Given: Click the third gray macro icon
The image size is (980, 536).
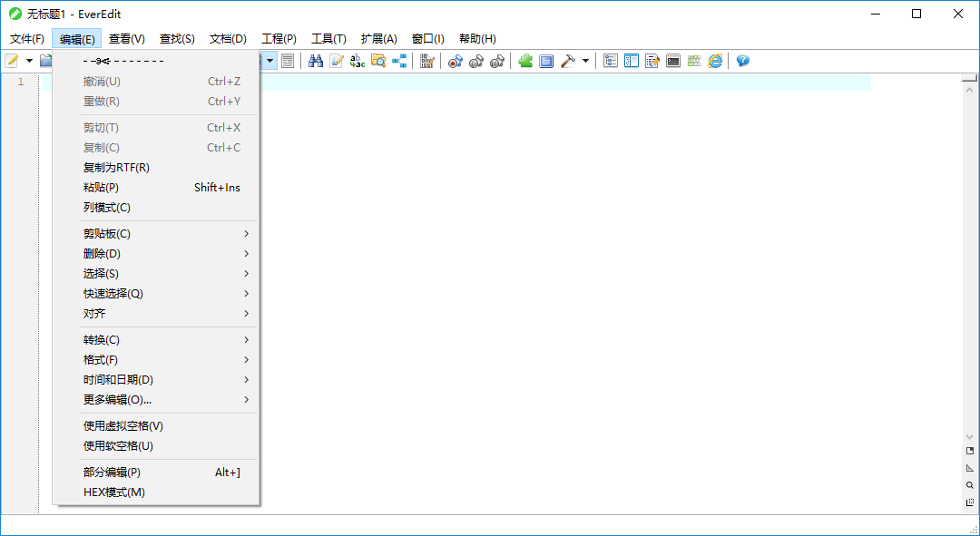Looking at the screenshot, I should click(x=497, y=61).
